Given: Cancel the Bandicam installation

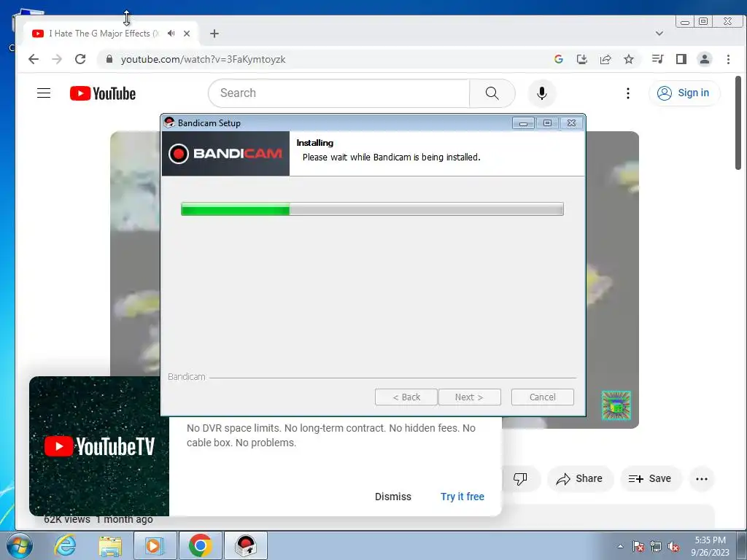Looking at the screenshot, I should [542, 397].
